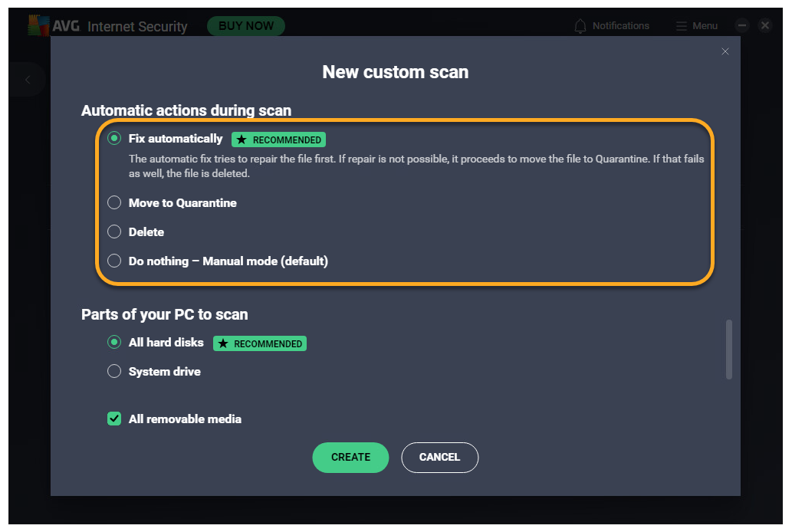Click the dialog's vertical scrollbar

coord(728,350)
